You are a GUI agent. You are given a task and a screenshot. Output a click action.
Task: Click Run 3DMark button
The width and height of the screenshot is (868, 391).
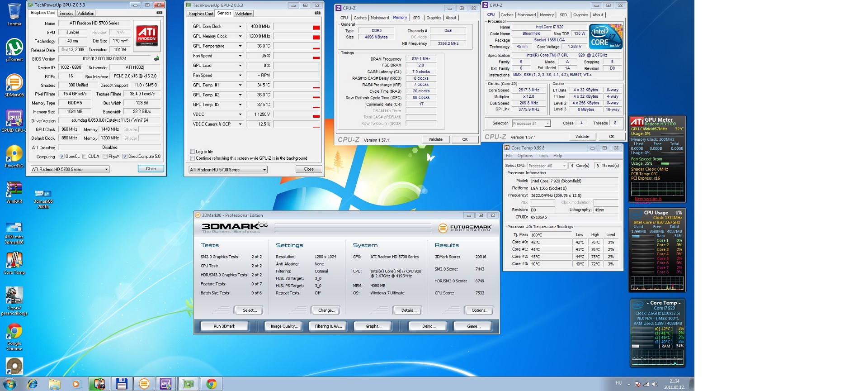point(225,326)
